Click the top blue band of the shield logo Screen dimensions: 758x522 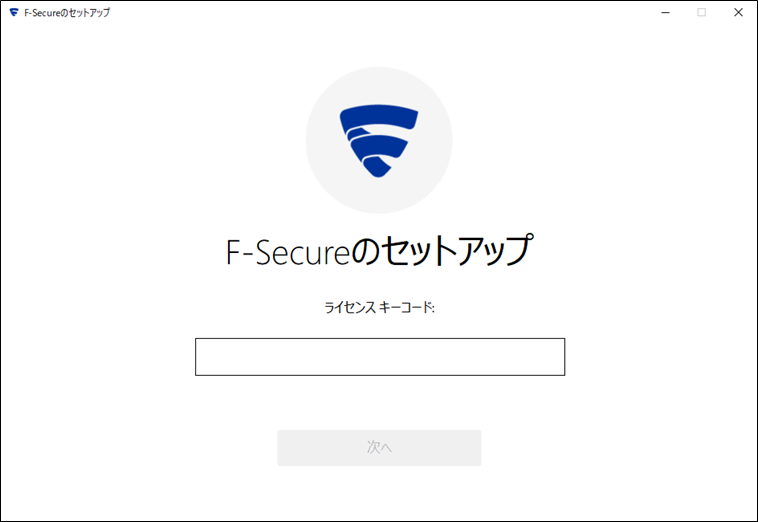pos(379,116)
